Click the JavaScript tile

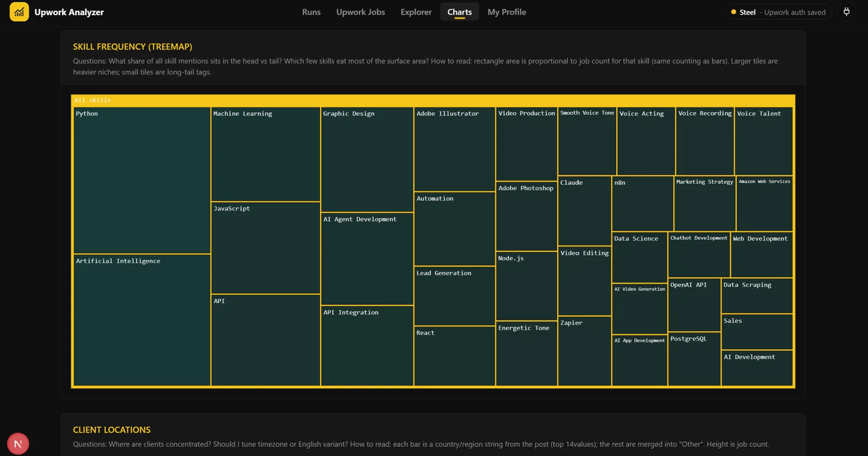point(266,248)
